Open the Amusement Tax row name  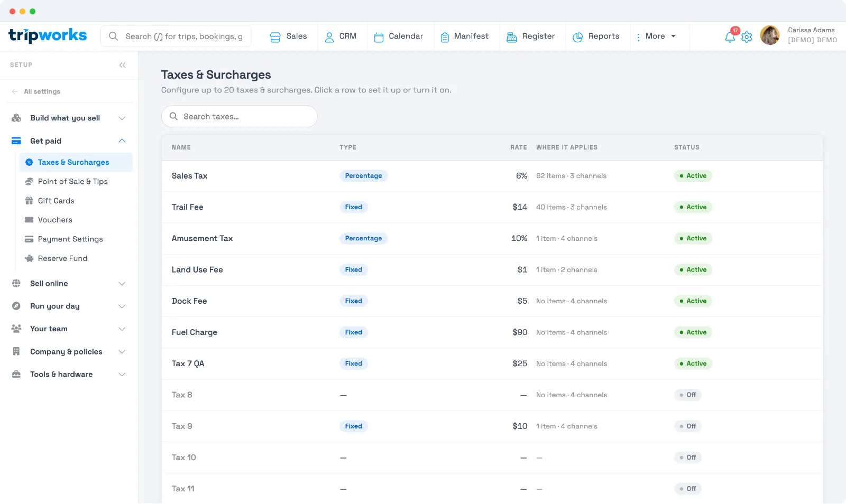tap(202, 238)
